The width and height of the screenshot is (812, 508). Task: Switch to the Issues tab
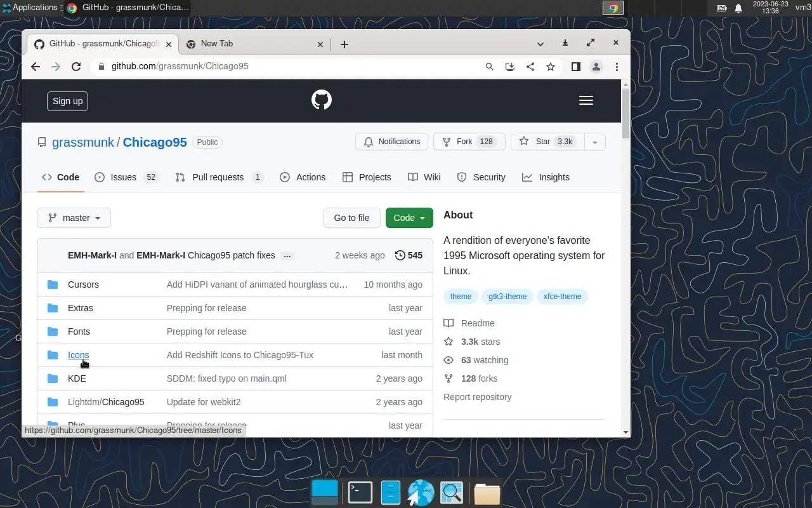[126, 177]
